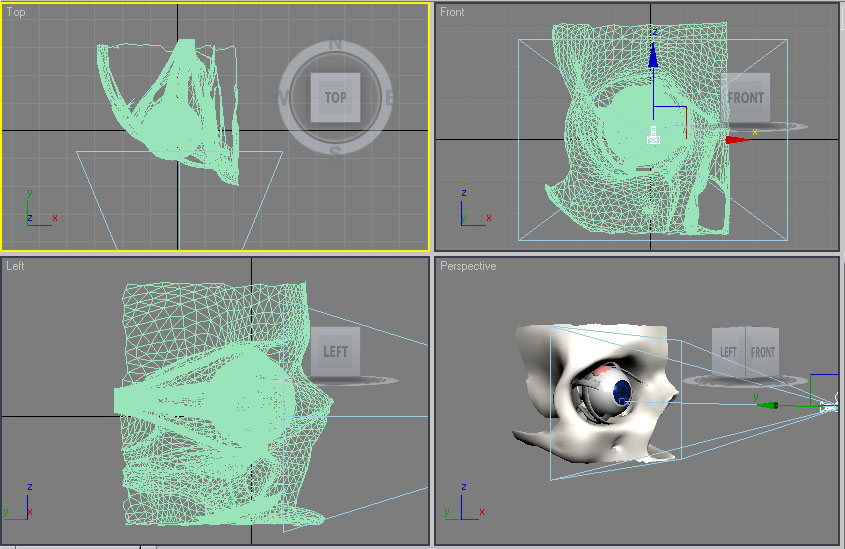Image resolution: width=845 pixels, height=549 pixels.
Task: Click the Top viewport label
Action: click(x=16, y=12)
